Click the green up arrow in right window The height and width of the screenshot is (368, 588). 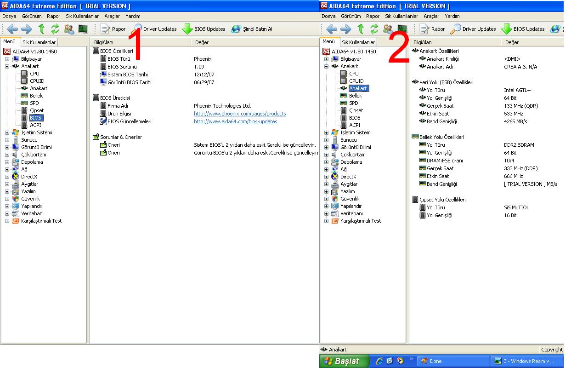point(361,29)
